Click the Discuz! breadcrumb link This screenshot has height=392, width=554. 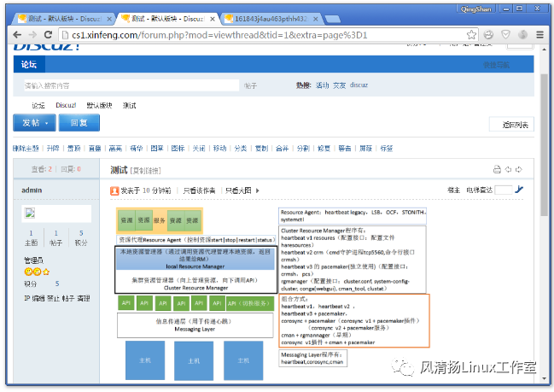pyautogui.click(x=66, y=105)
